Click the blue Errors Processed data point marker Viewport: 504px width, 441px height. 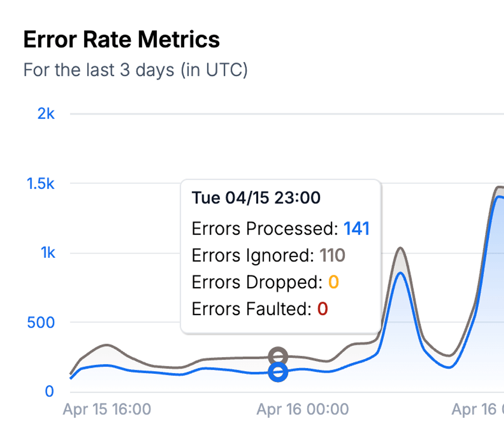[278, 372]
